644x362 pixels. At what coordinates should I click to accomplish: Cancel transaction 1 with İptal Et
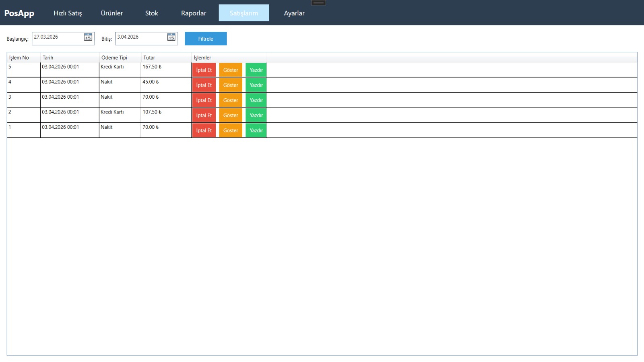coord(204,130)
